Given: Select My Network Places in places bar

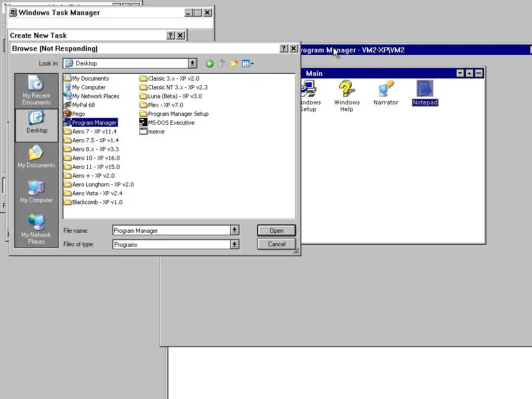Looking at the screenshot, I should (36, 229).
